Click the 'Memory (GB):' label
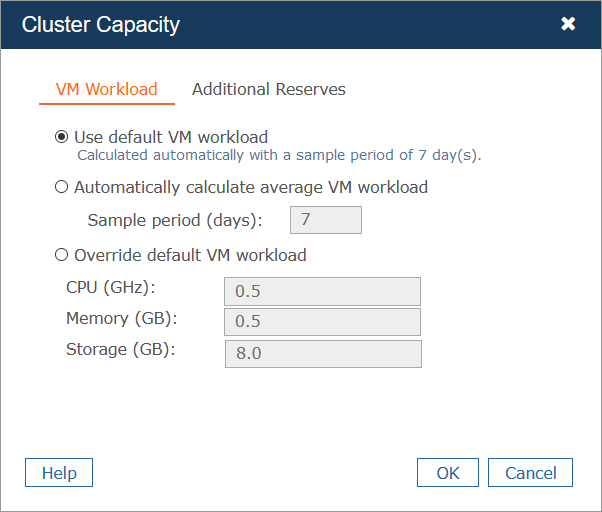This screenshot has height=512, width=602. [x=121, y=319]
